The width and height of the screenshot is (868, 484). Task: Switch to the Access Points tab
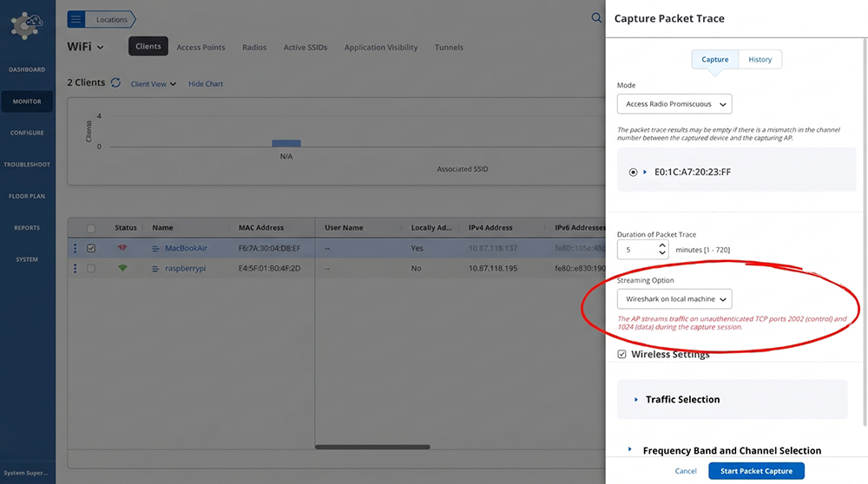(201, 48)
